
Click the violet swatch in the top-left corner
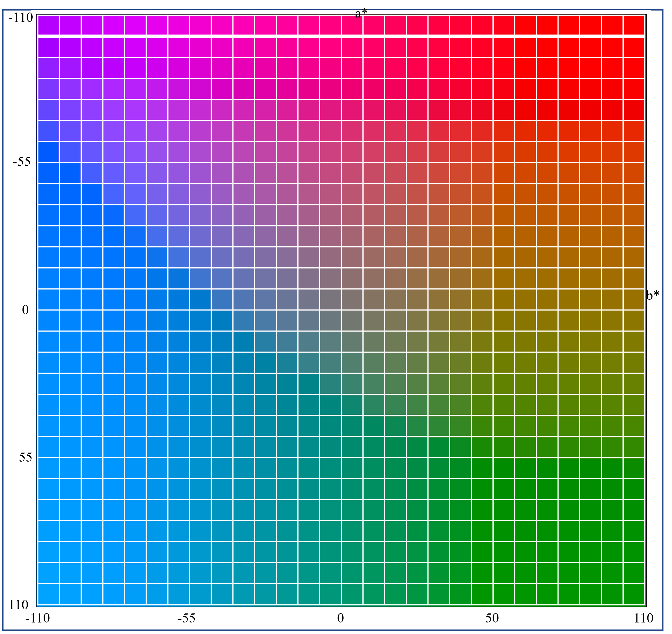(48, 25)
